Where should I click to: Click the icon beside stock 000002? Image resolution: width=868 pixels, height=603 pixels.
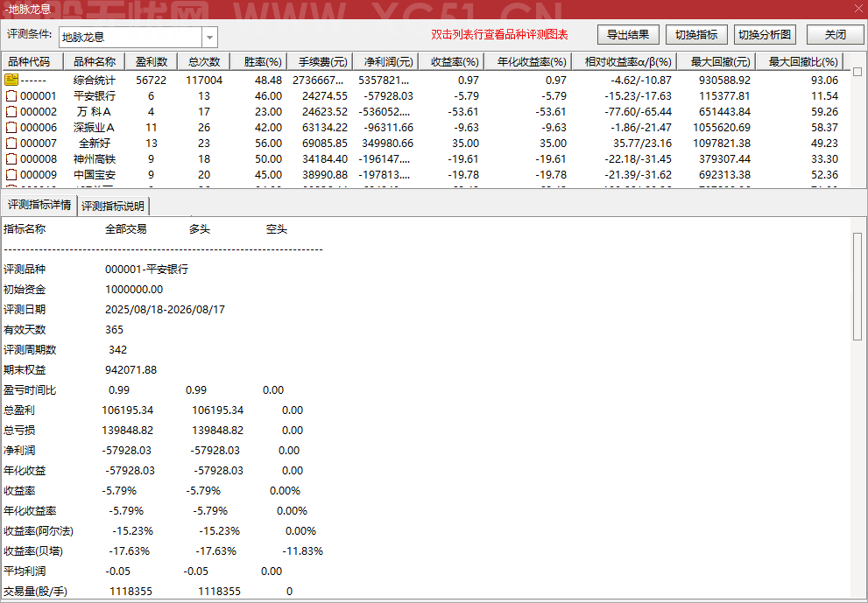pos(11,112)
